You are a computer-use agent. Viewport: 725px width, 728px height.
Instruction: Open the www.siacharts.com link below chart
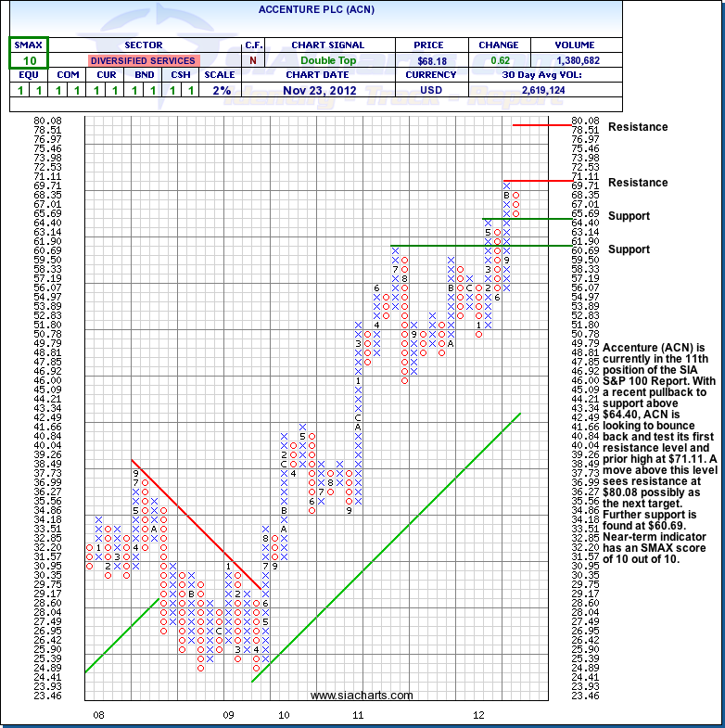[362, 695]
